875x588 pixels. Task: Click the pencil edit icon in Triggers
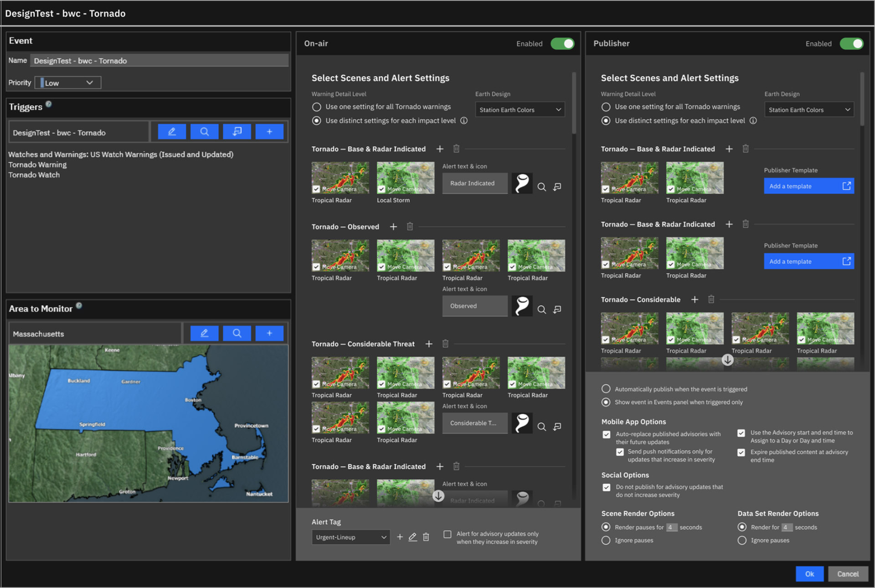(172, 132)
